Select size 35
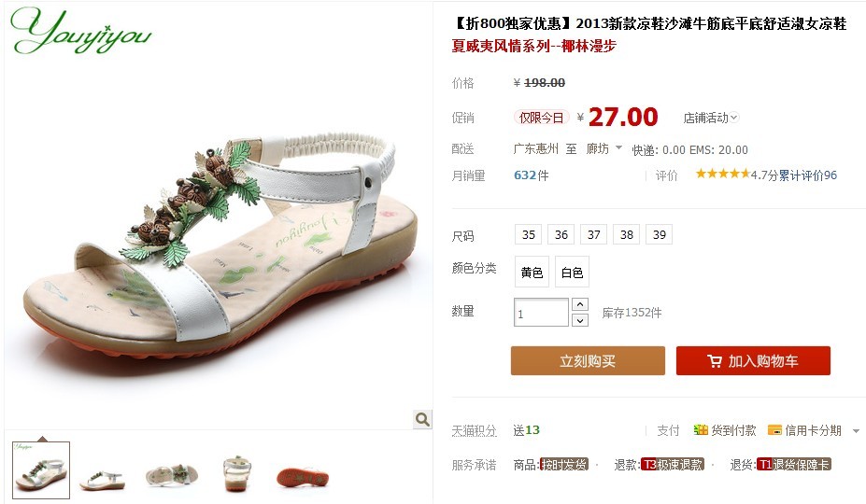This screenshot has width=866, height=504. click(529, 234)
